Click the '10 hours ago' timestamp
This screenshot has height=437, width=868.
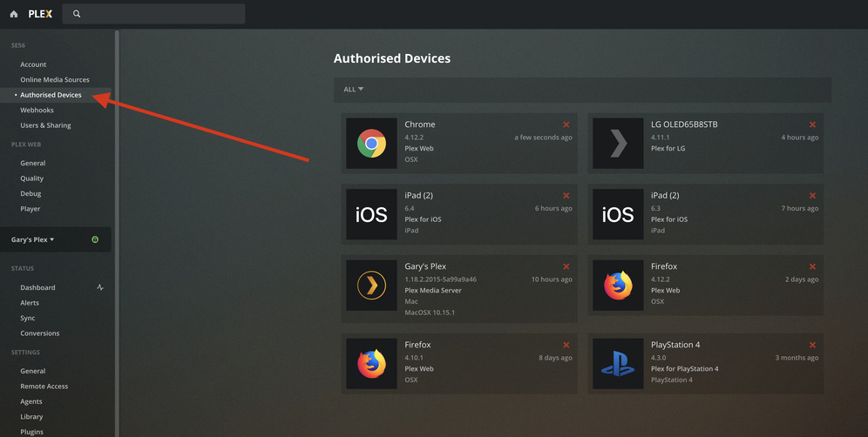click(x=552, y=279)
